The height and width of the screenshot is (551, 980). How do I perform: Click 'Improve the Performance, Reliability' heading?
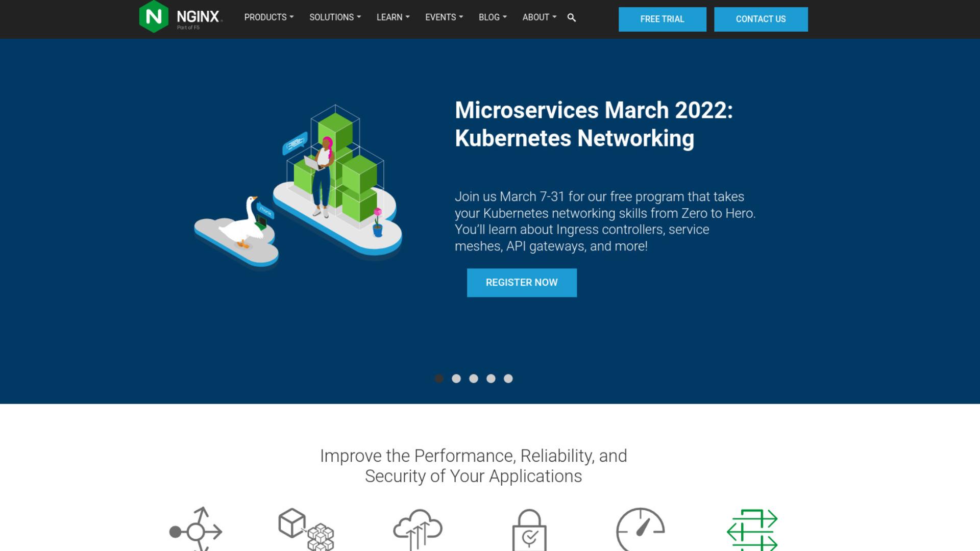474,466
